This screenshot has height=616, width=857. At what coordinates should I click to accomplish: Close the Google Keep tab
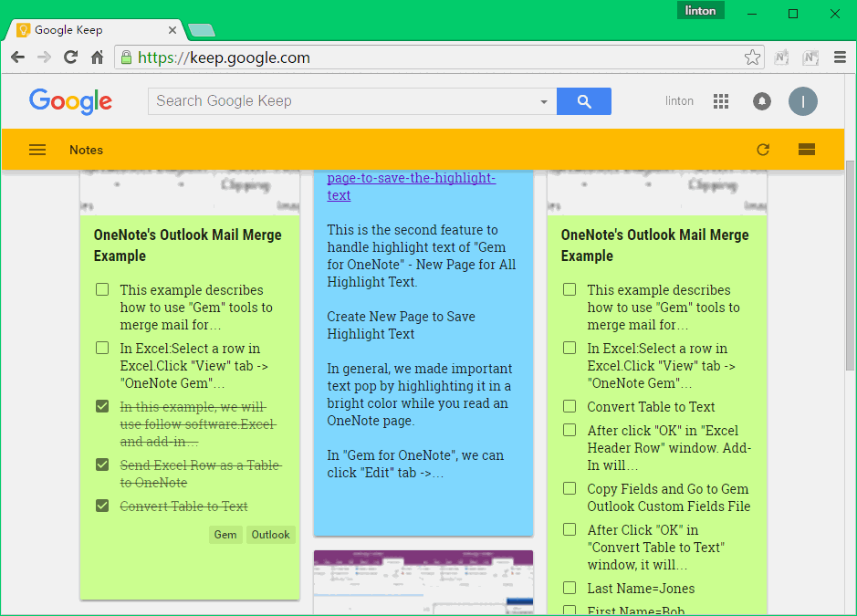pos(172,30)
